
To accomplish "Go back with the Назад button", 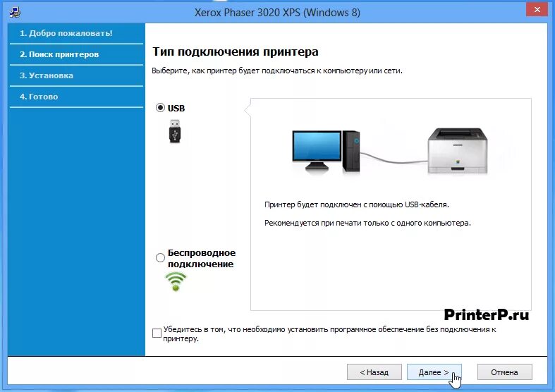I will pyautogui.click(x=374, y=372).
